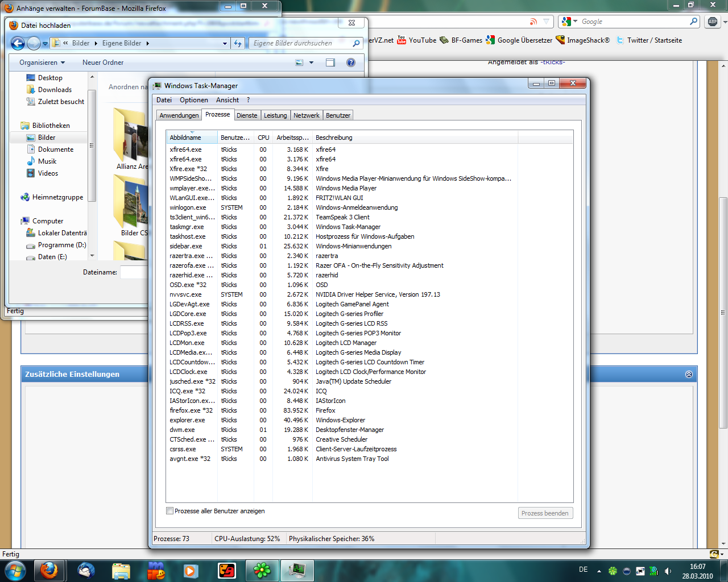Click the Prozess beenden button

[545, 513]
